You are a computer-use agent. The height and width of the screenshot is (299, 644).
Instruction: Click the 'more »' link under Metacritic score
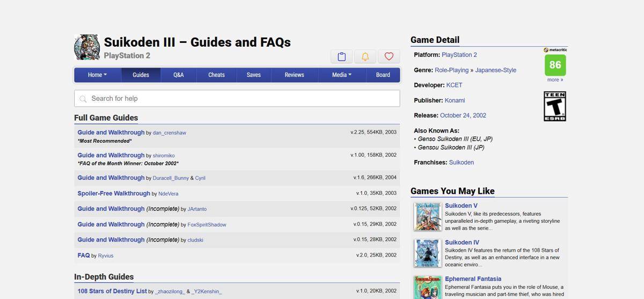coord(555,79)
